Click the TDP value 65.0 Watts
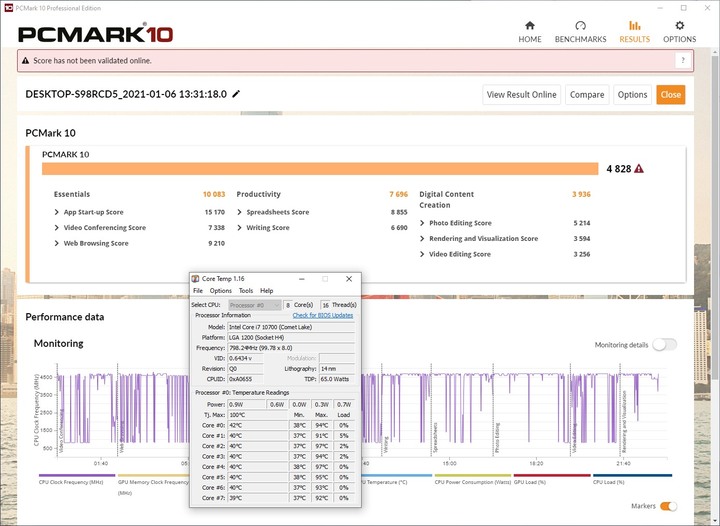This screenshot has width=720, height=526. coord(337,379)
